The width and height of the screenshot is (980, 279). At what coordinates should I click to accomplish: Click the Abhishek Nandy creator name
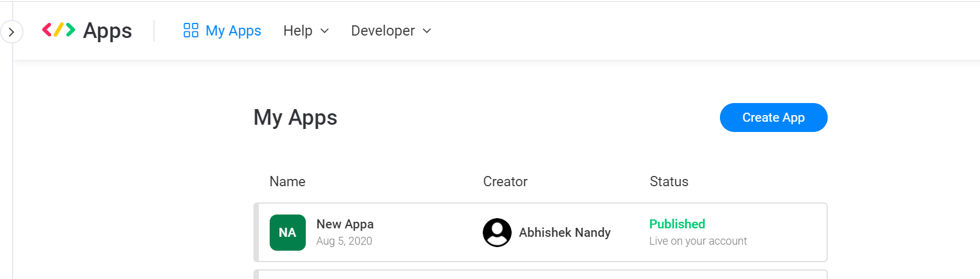point(565,233)
